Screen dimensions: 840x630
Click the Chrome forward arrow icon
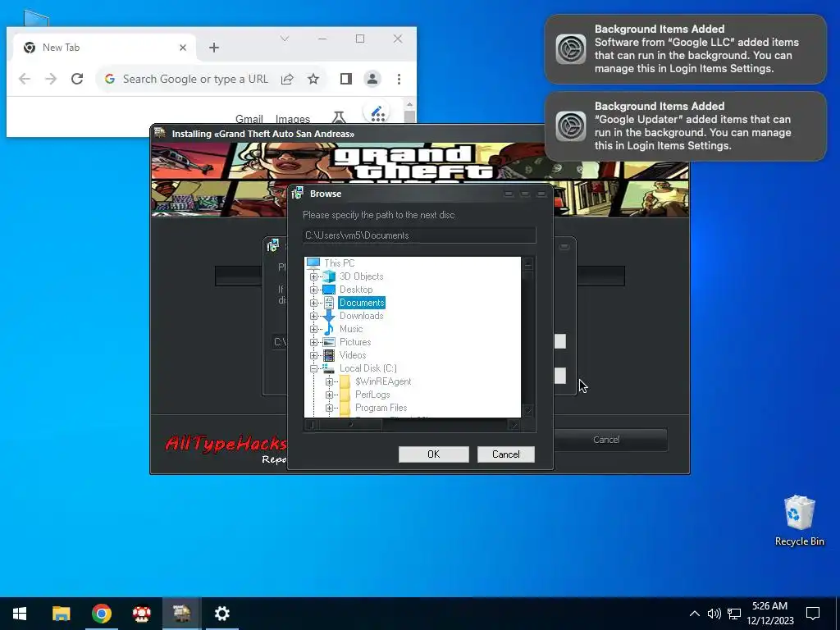(51, 80)
